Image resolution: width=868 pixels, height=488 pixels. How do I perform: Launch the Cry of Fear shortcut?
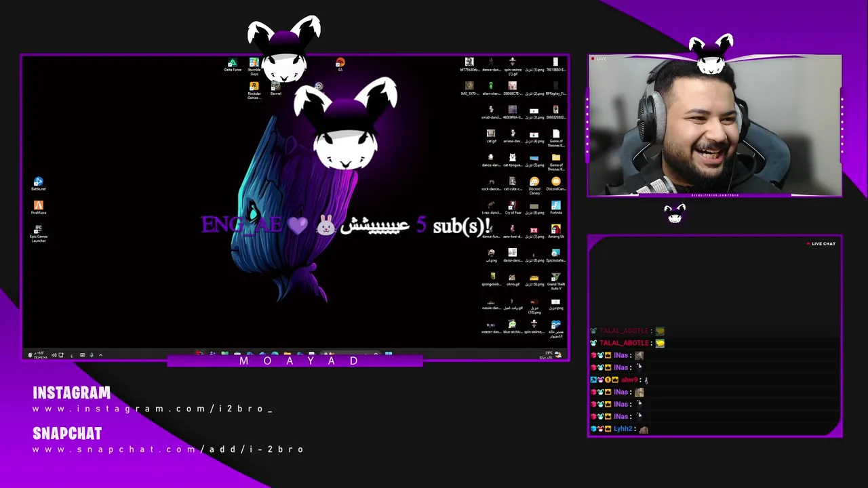click(513, 207)
